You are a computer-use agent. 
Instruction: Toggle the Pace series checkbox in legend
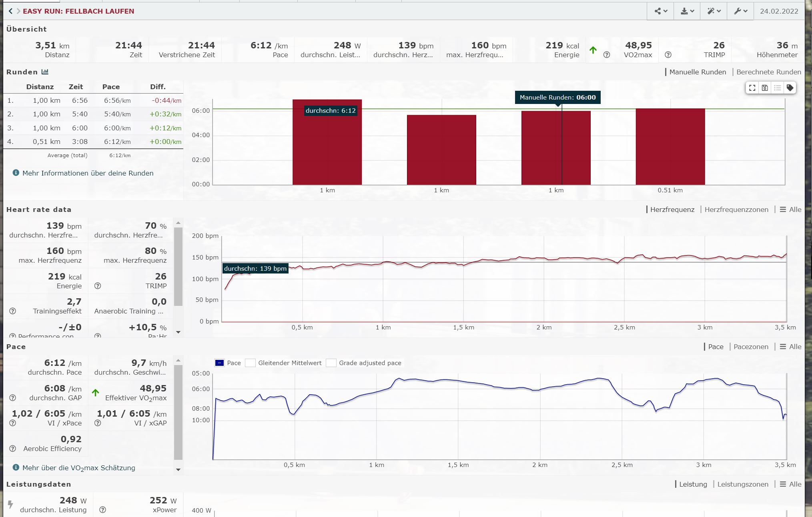pos(220,363)
